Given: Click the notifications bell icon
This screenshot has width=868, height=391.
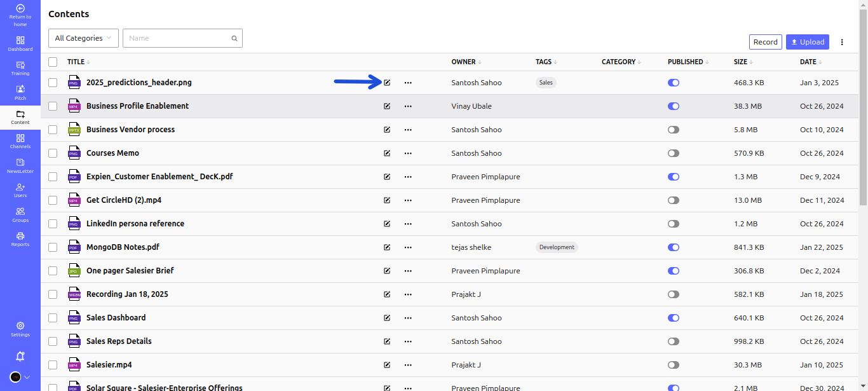Looking at the screenshot, I should (x=20, y=356).
